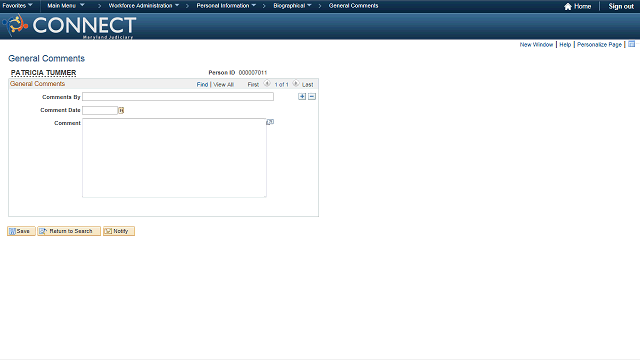Open the Comment Date calendar picker
The height and width of the screenshot is (360, 640).
pyautogui.click(x=121, y=110)
